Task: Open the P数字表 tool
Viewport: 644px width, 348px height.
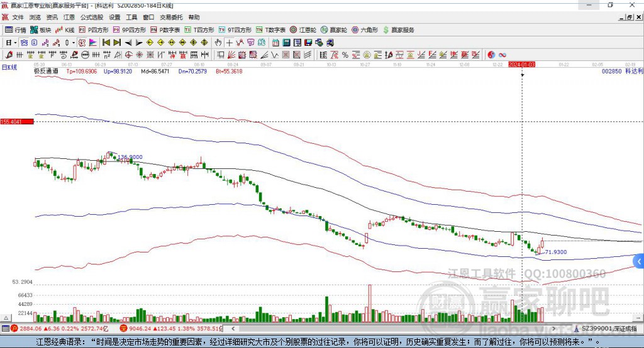Action: click(x=165, y=30)
